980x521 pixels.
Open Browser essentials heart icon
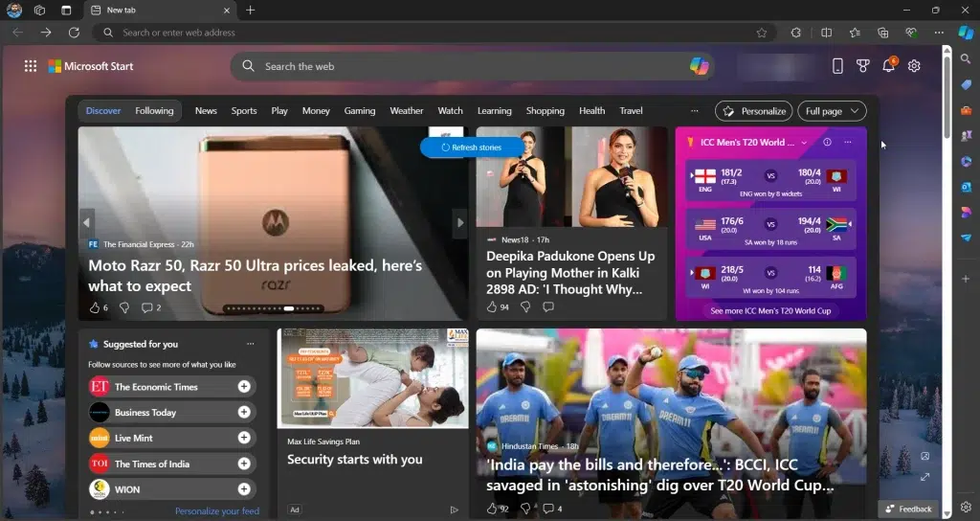(911, 33)
